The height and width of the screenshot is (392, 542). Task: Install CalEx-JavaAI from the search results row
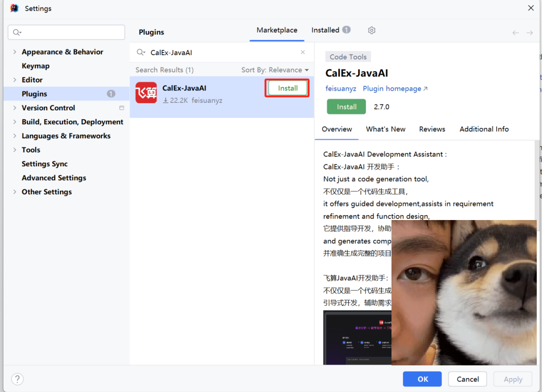288,88
